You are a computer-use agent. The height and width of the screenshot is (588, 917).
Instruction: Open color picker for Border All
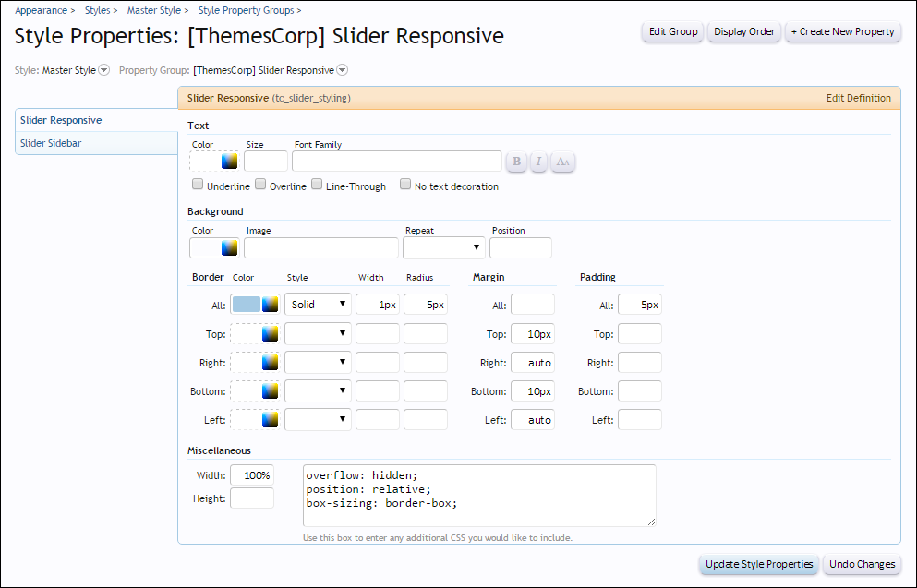pyautogui.click(x=271, y=305)
